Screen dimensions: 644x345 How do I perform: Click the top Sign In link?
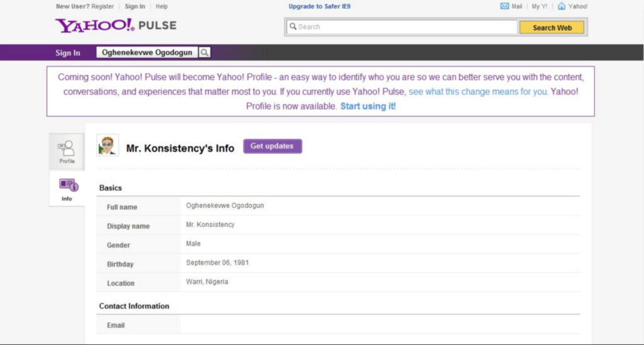pos(135,6)
